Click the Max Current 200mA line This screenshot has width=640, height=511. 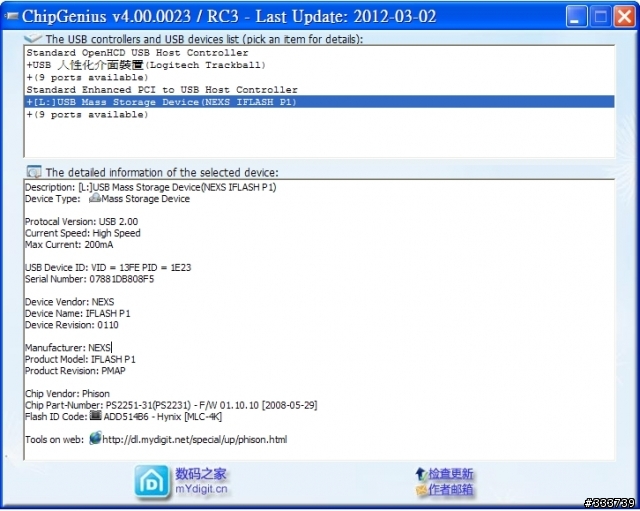[x=69, y=244]
